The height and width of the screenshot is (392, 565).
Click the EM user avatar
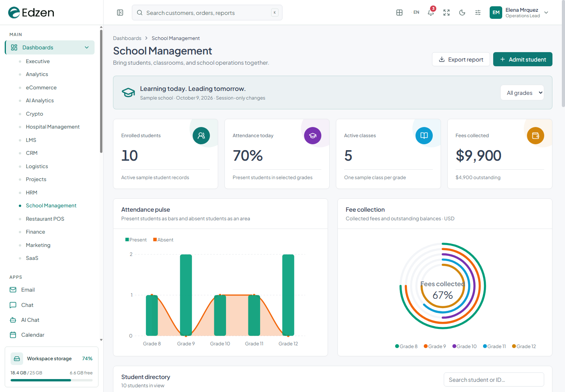tap(496, 13)
